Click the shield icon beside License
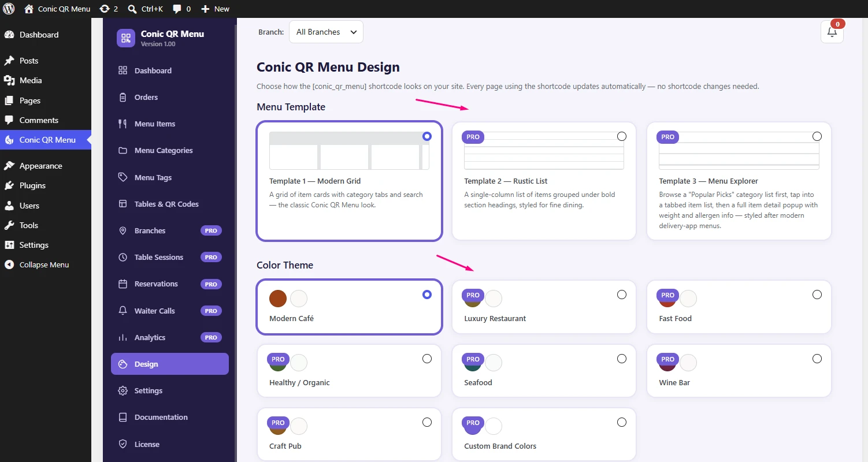The width and height of the screenshot is (868, 462). coord(123,444)
